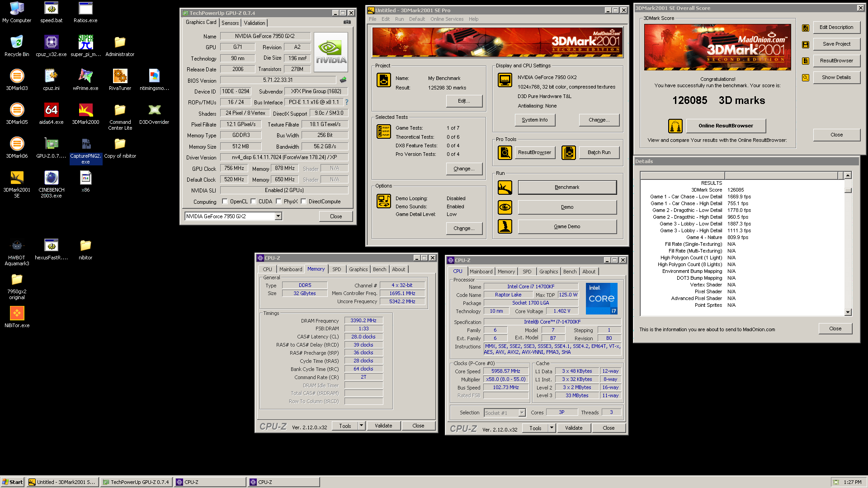Click the Online ResultBrowser button
The height and width of the screenshot is (488, 868).
click(726, 126)
